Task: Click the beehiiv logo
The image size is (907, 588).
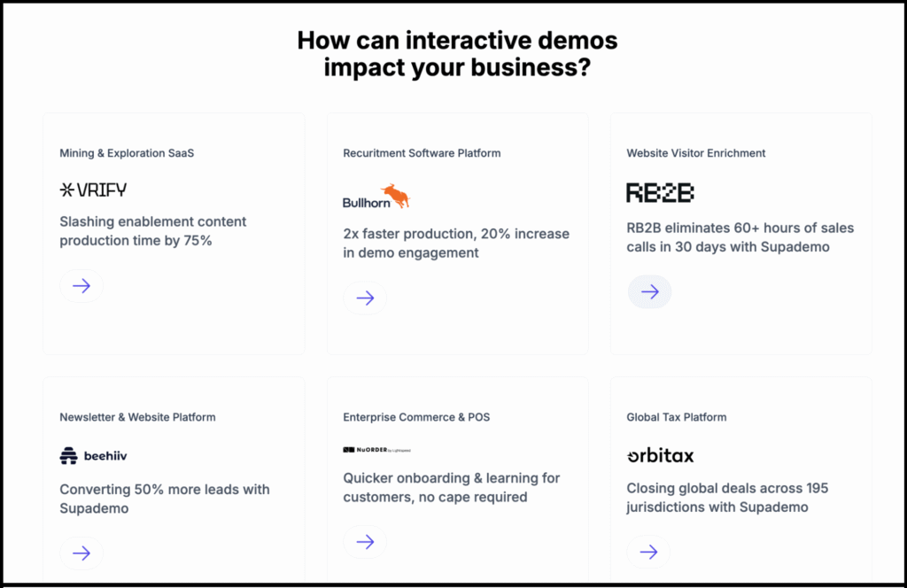Action: (93, 456)
